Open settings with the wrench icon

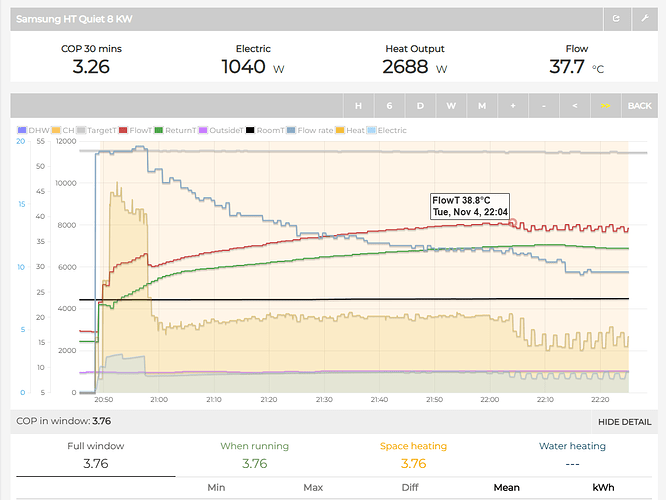643,18
